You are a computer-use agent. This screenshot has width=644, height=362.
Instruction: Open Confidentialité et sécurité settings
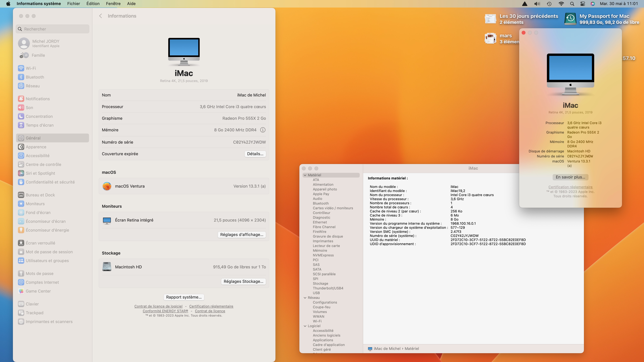coord(50,182)
